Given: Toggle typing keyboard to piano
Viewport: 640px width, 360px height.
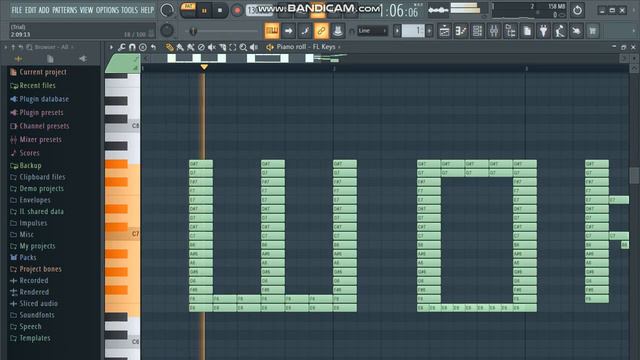Looking at the screenshot, I should point(272,31).
